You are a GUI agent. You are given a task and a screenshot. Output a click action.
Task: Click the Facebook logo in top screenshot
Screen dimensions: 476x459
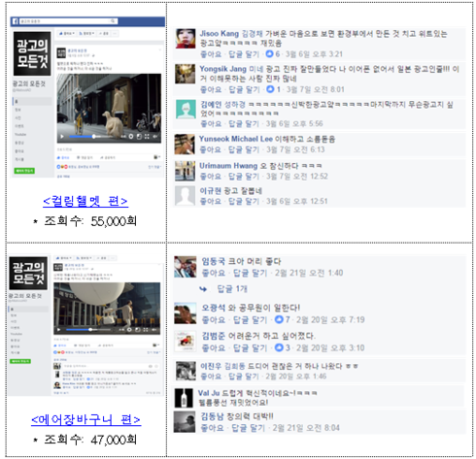coord(15,21)
